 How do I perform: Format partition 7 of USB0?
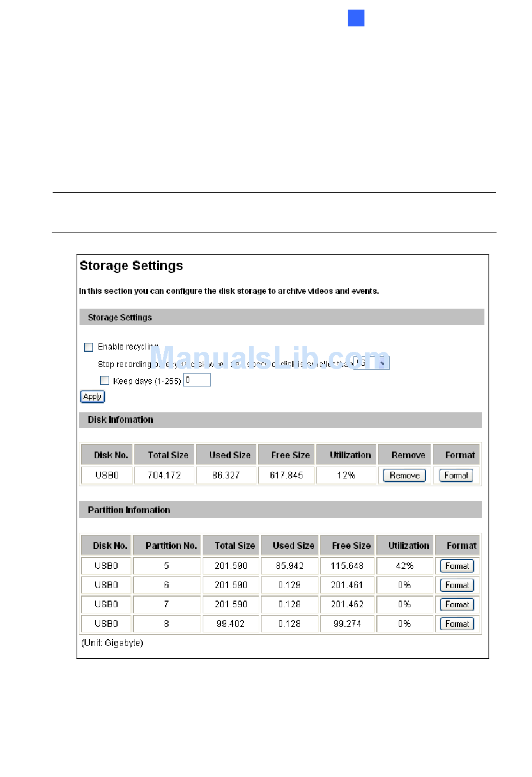[457, 604]
